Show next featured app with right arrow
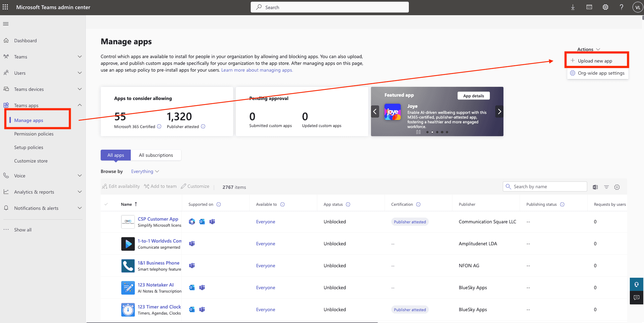Viewport: 644px width, 323px height. (499, 111)
